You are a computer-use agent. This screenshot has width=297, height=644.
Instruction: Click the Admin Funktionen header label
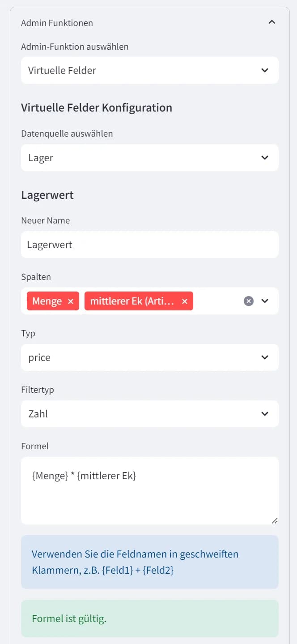pos(57,23)
